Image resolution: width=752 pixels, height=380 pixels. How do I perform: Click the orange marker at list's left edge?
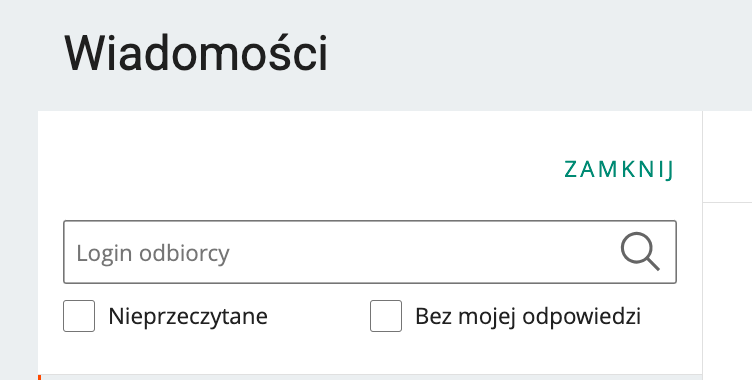point(39,377)
